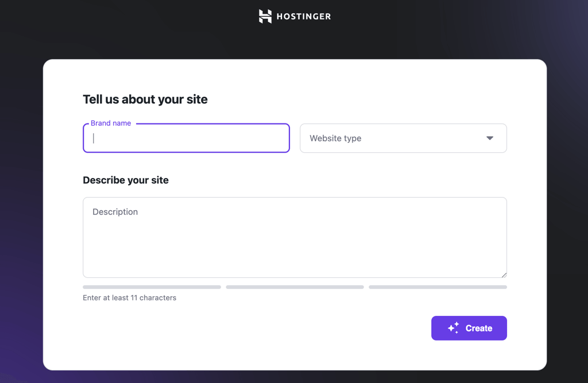Click the middle description strength bar
The height and width of the screenshot is (383, 588).
[295, 287]
